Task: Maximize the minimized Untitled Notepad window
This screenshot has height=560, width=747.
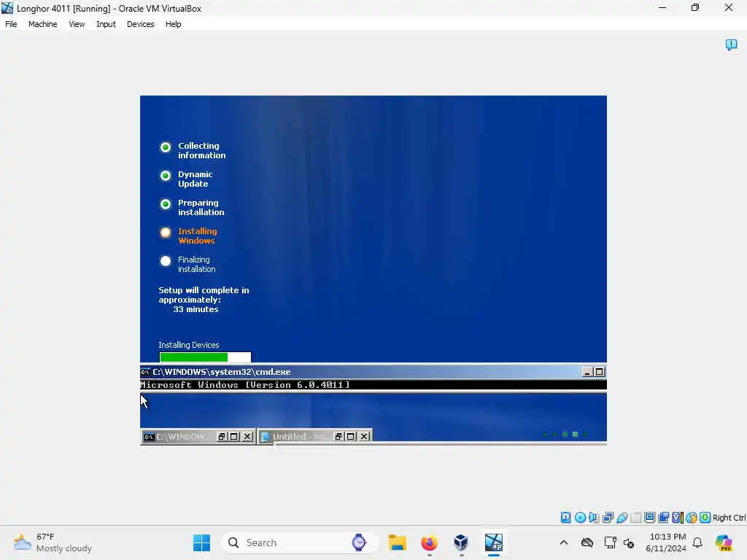Action: coord(351,437)
